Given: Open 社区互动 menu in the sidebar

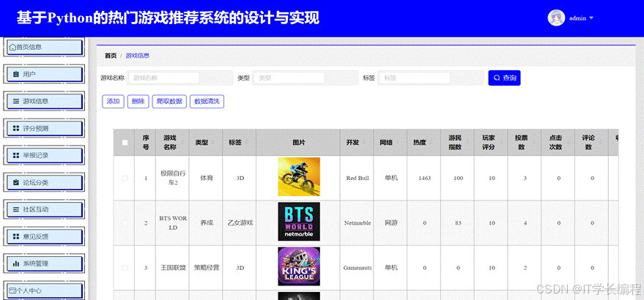Looking at the screenshot, I should coord(44,209).
